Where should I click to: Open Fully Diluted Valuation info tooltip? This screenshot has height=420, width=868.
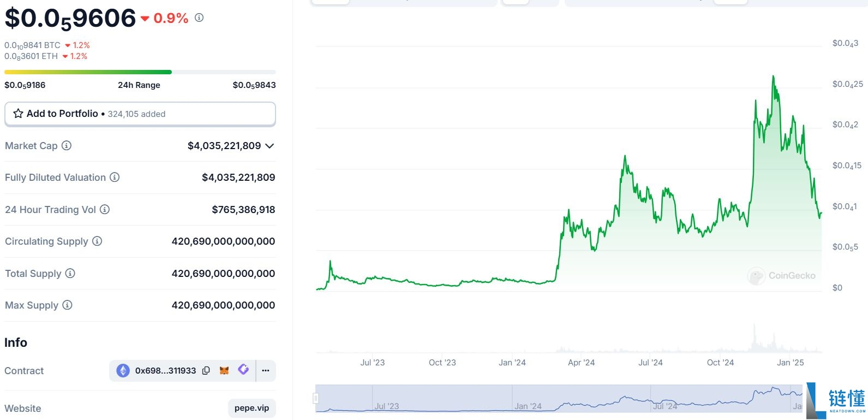click(115, 177)
